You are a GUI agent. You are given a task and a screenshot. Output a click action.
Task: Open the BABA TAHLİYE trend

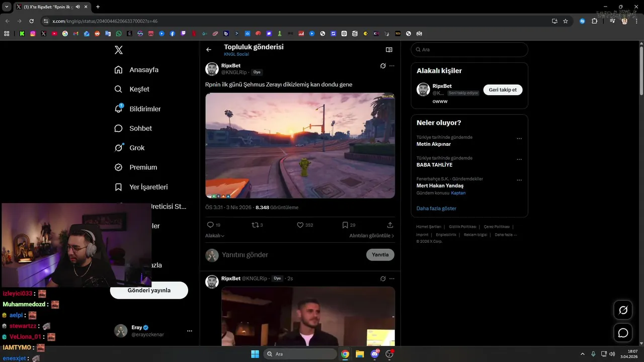pyautogui.click(x=434, y=165)
